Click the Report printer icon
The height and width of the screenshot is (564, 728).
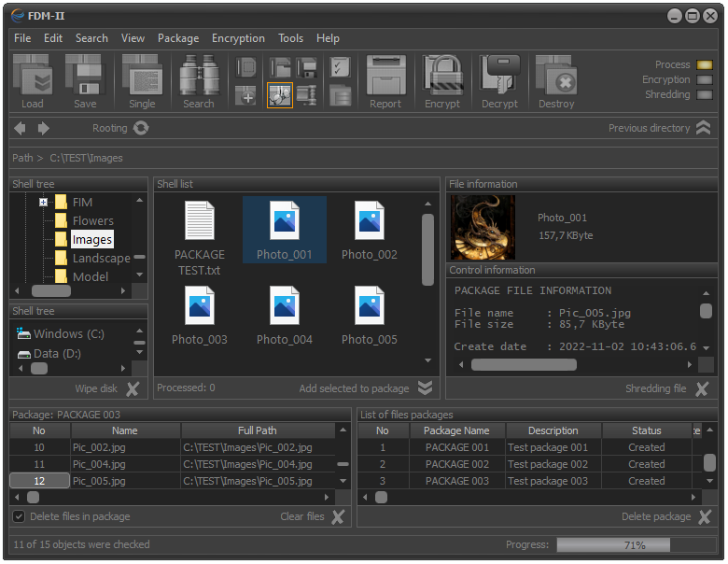point(385,76)
